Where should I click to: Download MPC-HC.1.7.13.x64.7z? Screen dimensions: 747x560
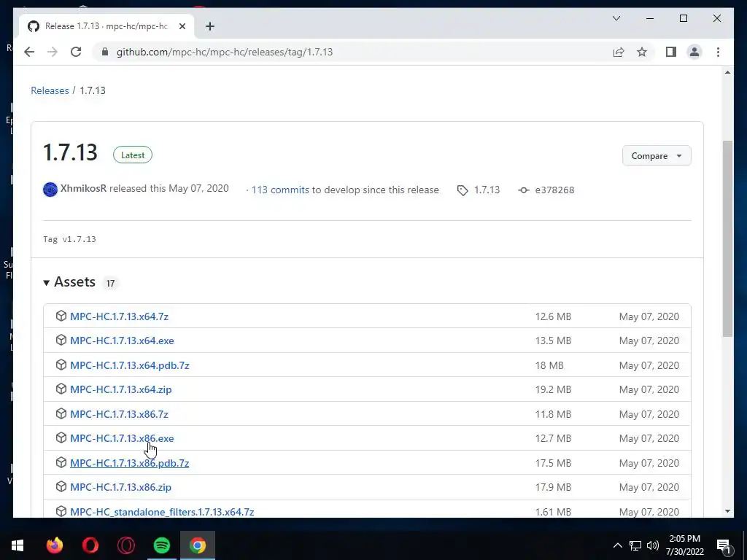119,316
